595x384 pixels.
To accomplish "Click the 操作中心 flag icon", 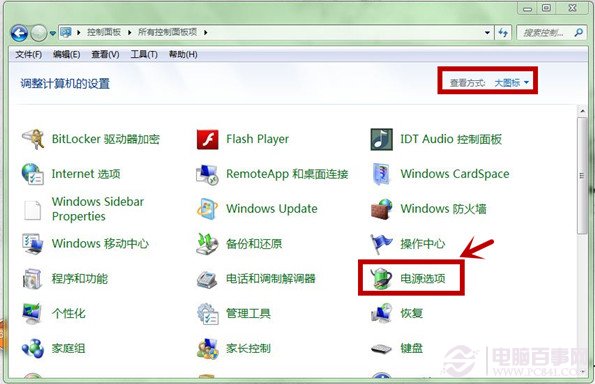I will [381, 244].
